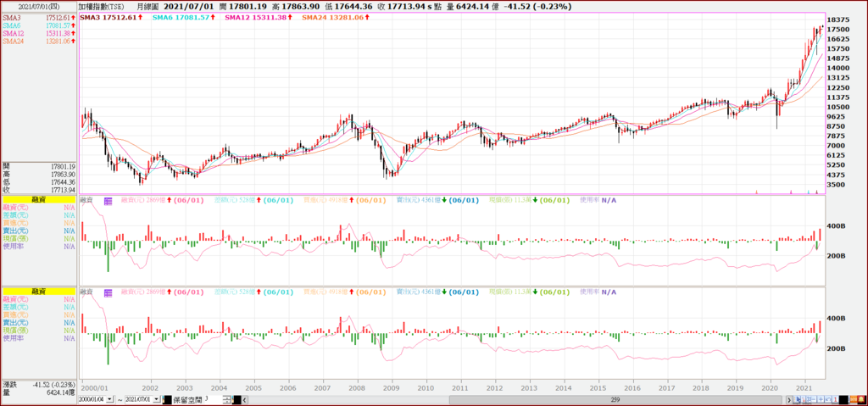This screenshot has height=406, width=868.
Task: Click the 2008 year label on time axis
Action: (358, 389)
